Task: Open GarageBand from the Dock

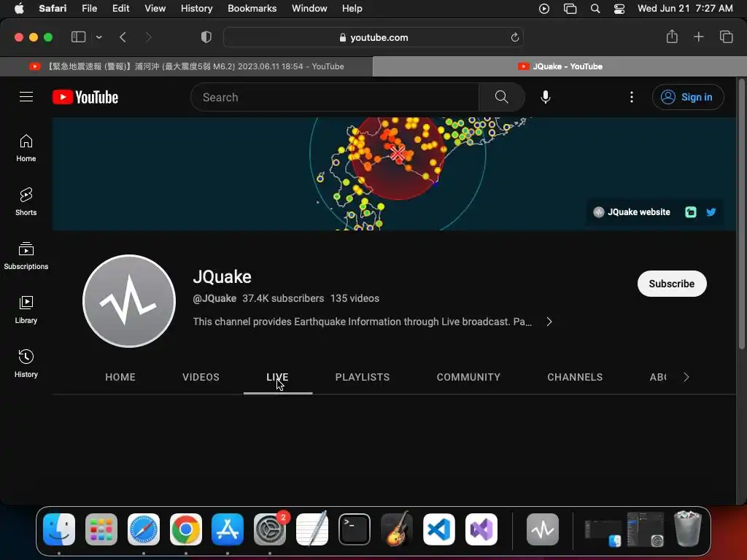Action: (397, 529)
